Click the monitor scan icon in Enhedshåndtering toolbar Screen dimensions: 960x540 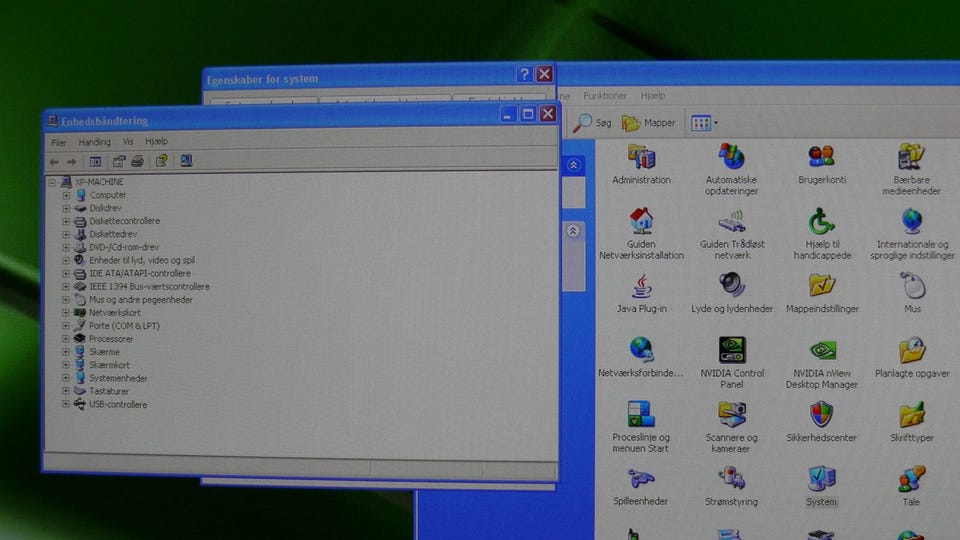coord(186,160)
